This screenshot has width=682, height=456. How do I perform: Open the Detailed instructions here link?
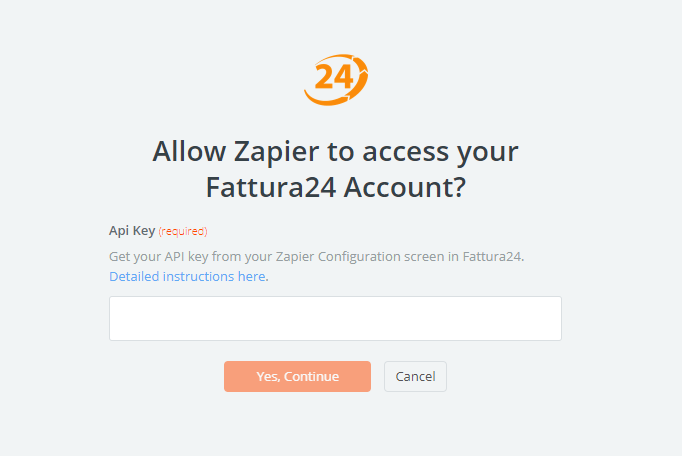point(187,276)
